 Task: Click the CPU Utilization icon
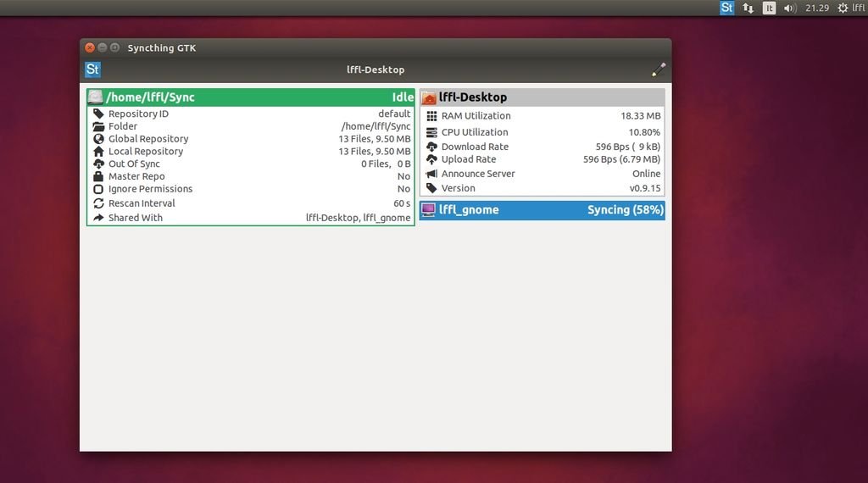tap(431, 133)
